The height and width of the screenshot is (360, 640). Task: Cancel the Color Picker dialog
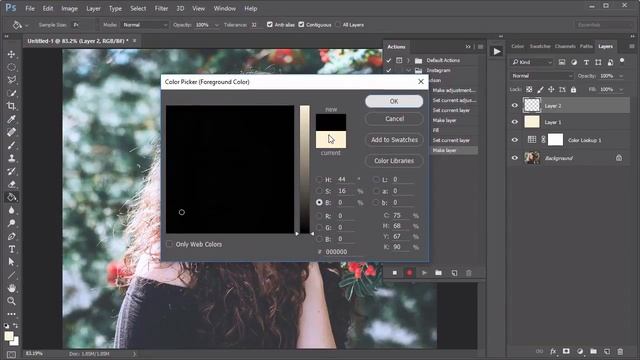(394, 119)
